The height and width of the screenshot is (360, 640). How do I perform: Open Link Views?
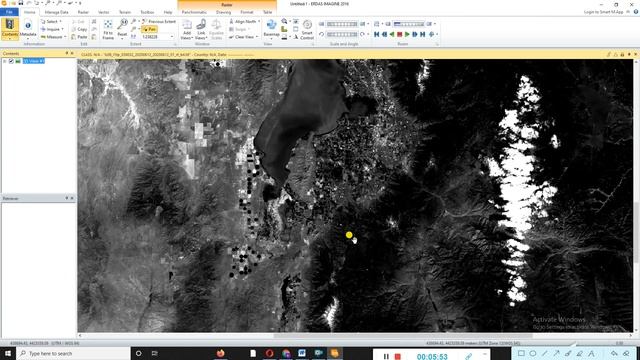click(x=201, y=29)
